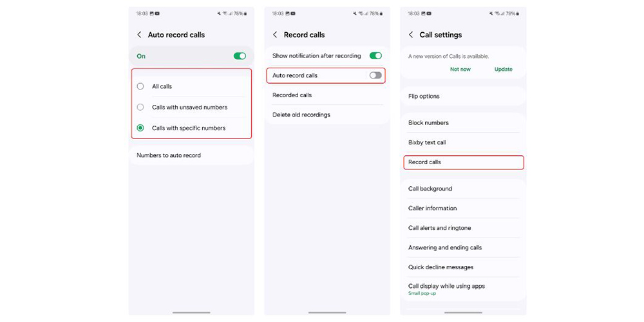
Task: Open Record calls in Call settings
Action: coord(463,162)
